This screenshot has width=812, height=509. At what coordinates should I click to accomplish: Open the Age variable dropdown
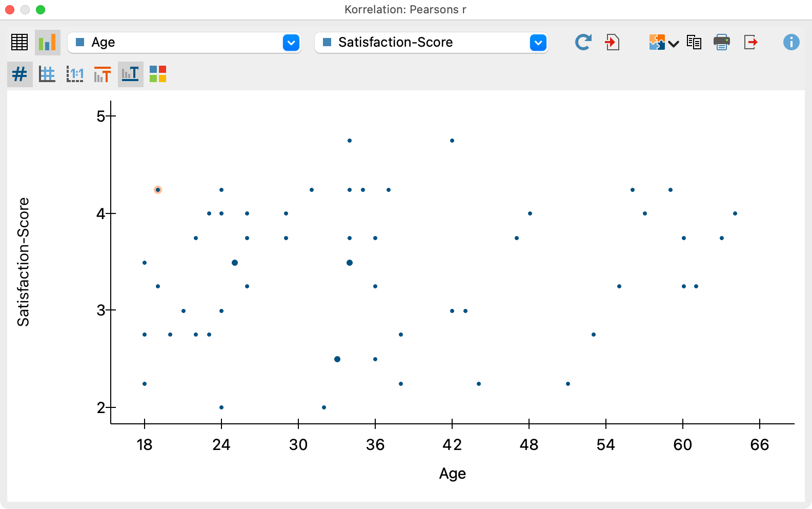[291, 42]
